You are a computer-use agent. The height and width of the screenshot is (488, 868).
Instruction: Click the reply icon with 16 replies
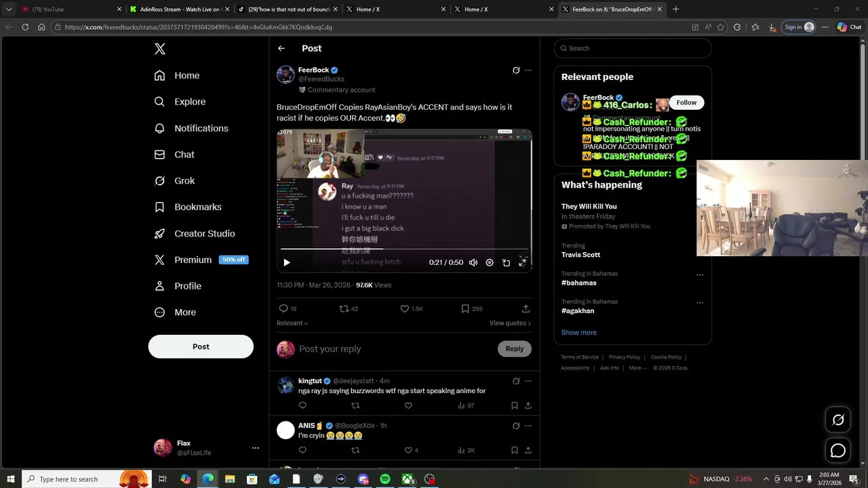(x=288, y=308)
